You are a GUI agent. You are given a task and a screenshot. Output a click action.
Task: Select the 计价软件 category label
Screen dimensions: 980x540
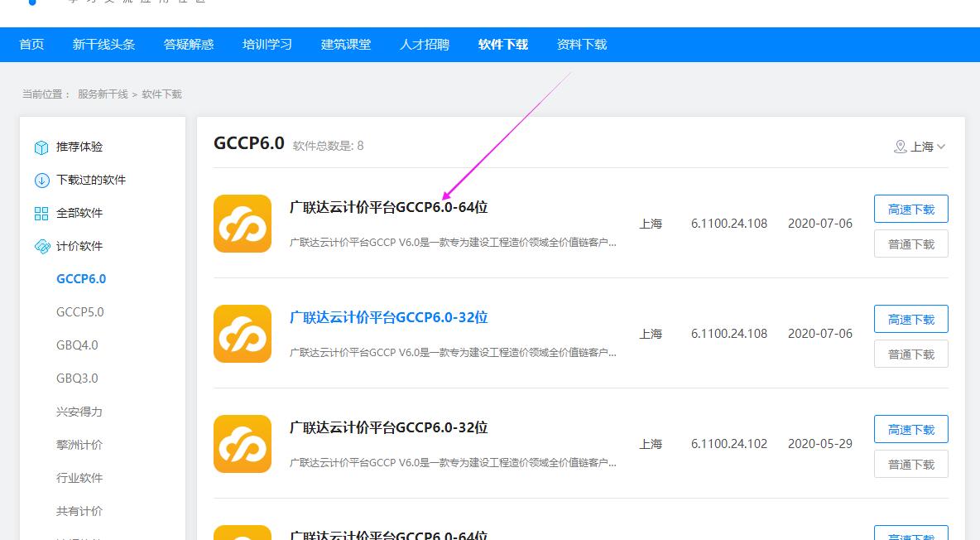[79, 246]
